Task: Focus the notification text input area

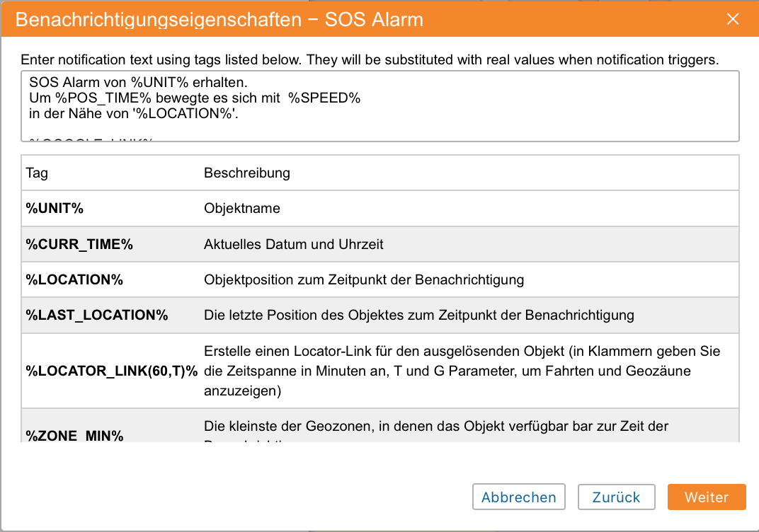Action: 379,106
